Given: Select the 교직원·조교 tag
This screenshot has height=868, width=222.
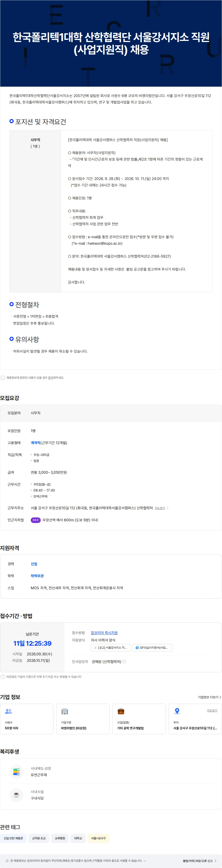Looking at the screenshot, I should pyautogui.click(x=39, y=838).
